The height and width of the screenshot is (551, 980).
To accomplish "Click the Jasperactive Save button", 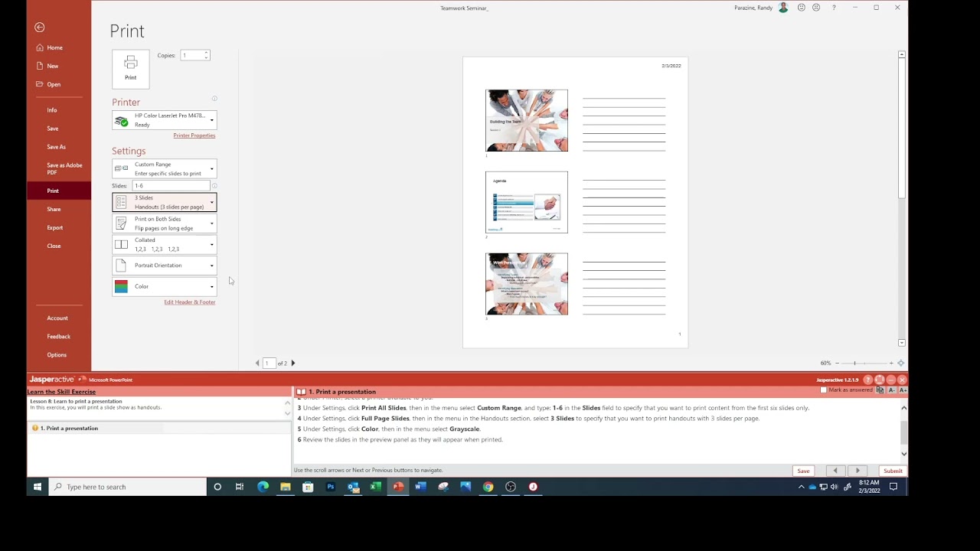I will point(803,471).
